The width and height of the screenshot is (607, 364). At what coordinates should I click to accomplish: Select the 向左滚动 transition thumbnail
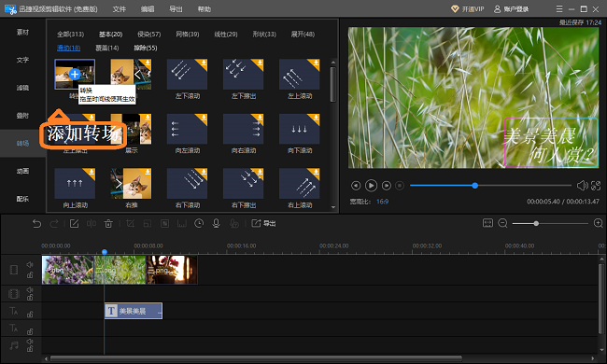(x=187, y=129)
